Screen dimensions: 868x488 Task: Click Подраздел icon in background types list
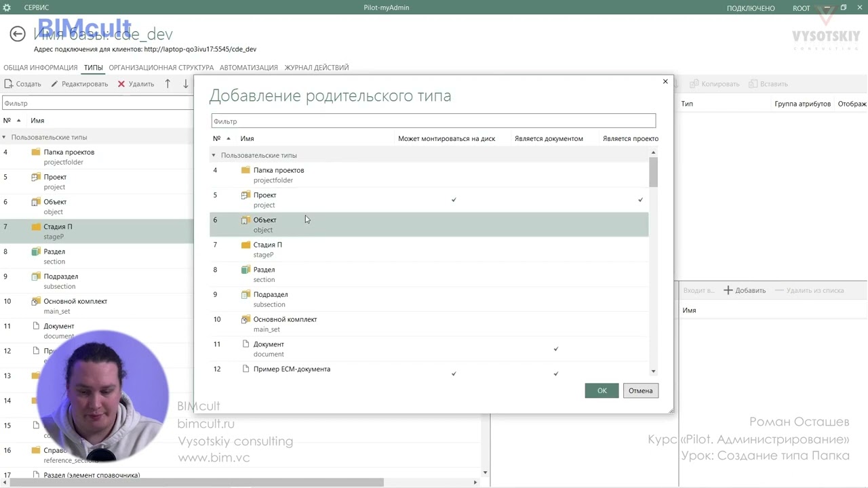click(36, 277)
